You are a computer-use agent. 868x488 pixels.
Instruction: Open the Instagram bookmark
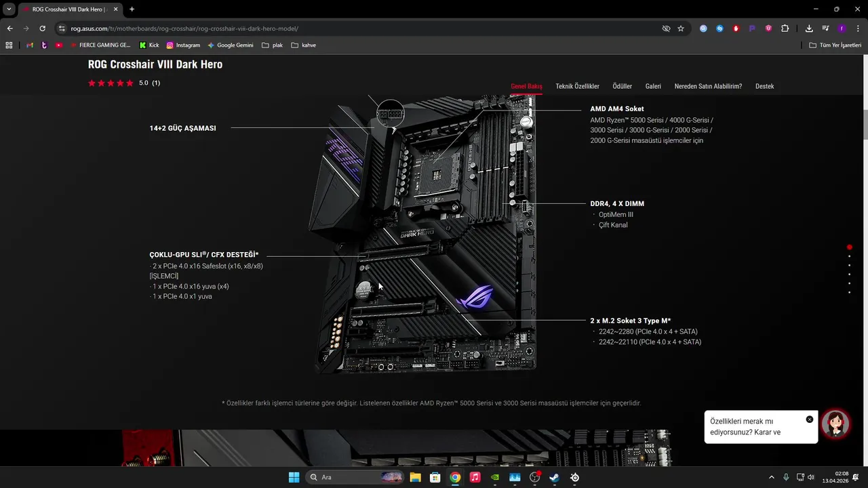point(183,45)
